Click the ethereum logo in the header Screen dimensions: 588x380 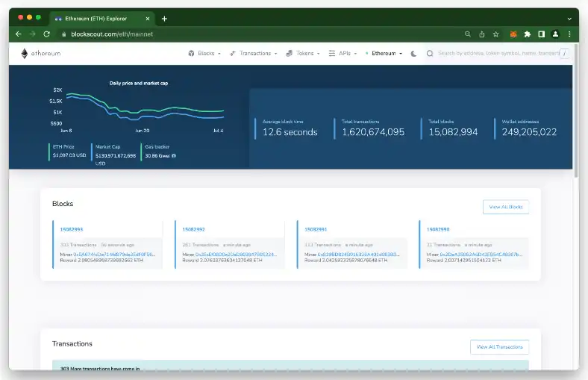click(40, 53)
